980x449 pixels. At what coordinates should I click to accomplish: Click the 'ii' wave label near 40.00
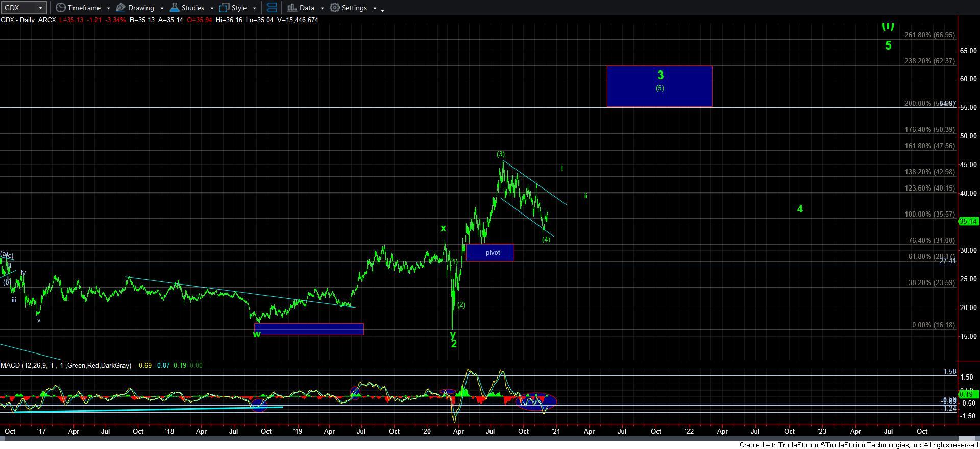(585, 196)
